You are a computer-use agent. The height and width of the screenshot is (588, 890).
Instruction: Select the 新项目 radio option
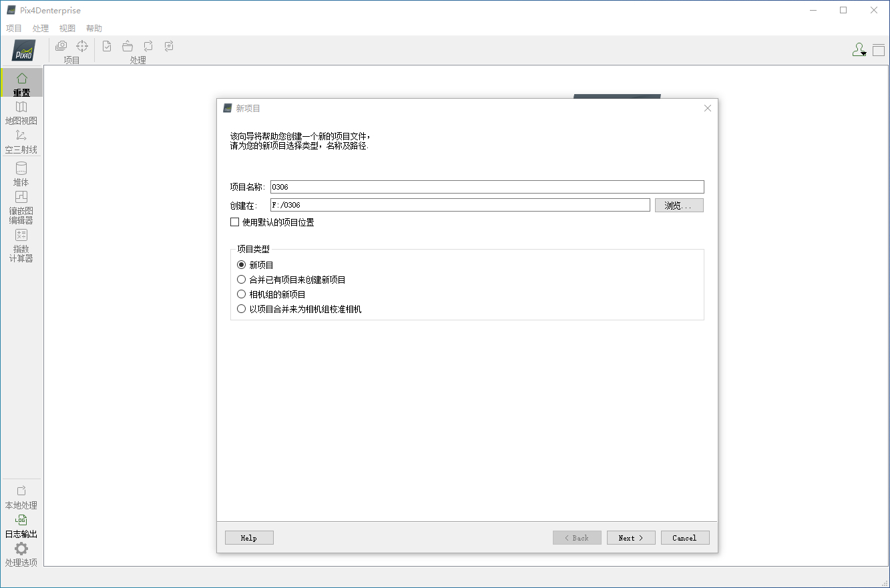[242, 265]
